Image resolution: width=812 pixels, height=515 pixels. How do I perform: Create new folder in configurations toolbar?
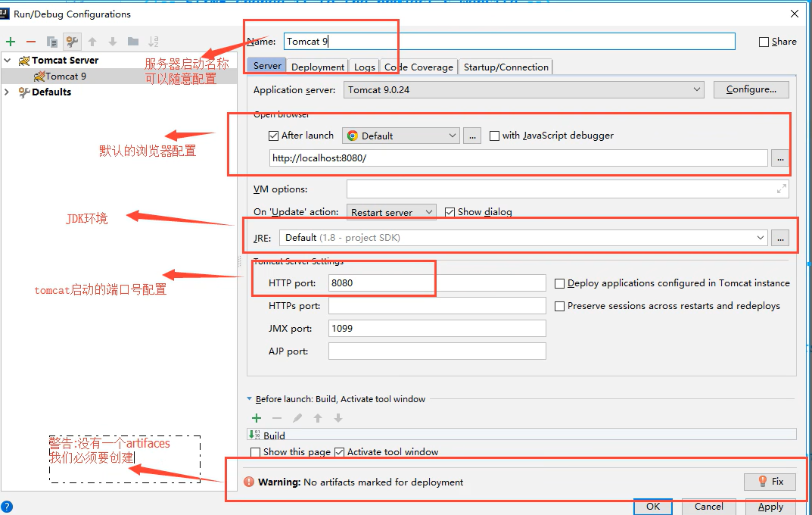tap(133, 42)
